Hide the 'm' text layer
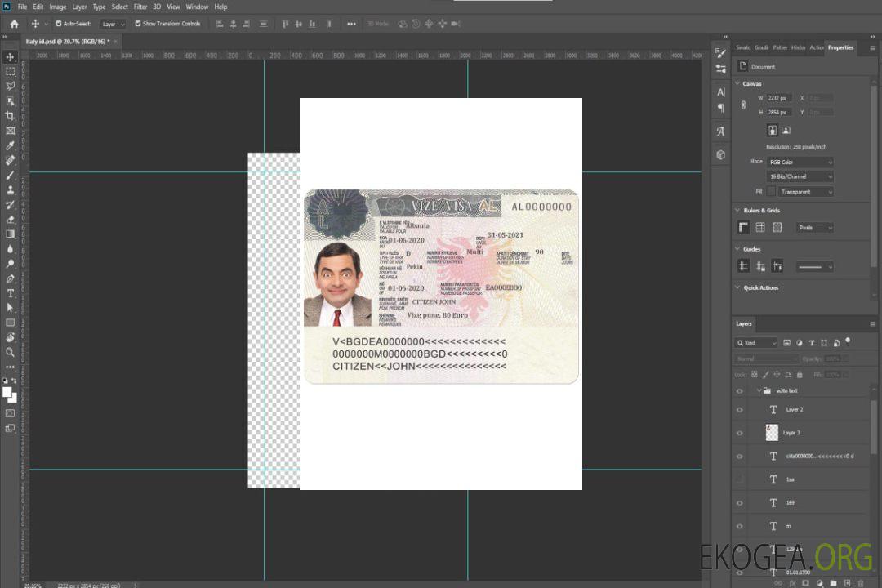The height and width of the screenshot is (588, 882). coord(740,526)
